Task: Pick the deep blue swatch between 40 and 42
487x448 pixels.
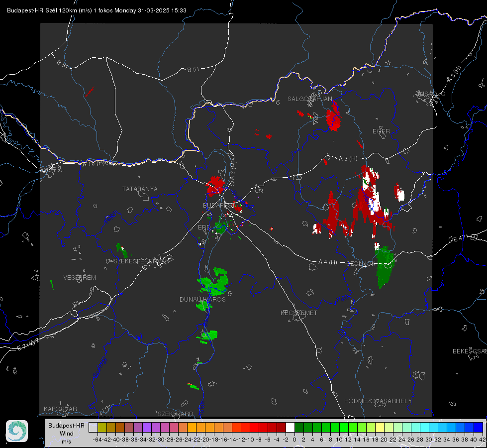Action: (479, 428)
